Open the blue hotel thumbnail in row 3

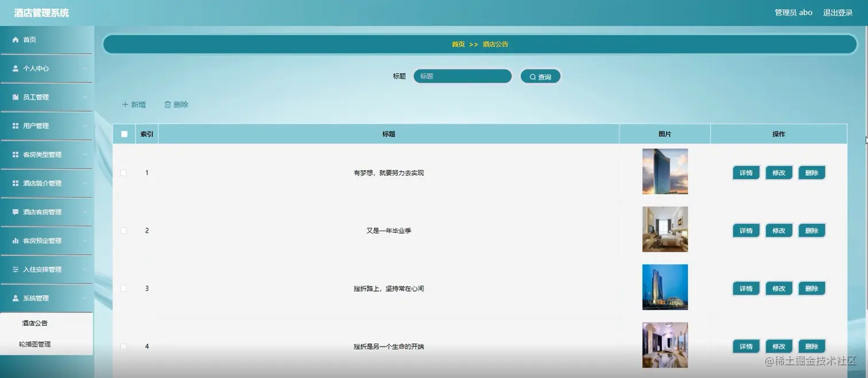pyautogui.click(x=665, y=287)
